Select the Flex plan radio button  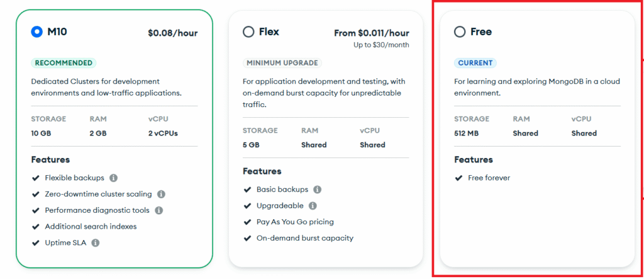coord(248,32)
